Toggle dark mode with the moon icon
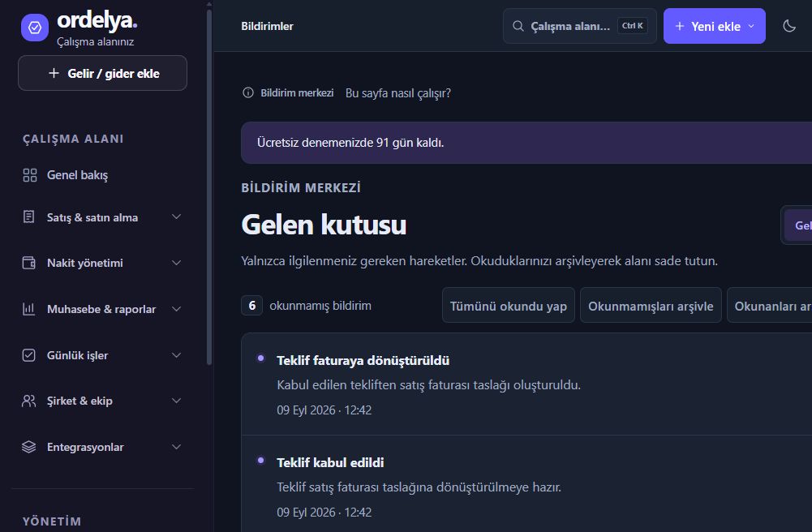The width and height of the screenshot is (812, 532). point(789,26)
